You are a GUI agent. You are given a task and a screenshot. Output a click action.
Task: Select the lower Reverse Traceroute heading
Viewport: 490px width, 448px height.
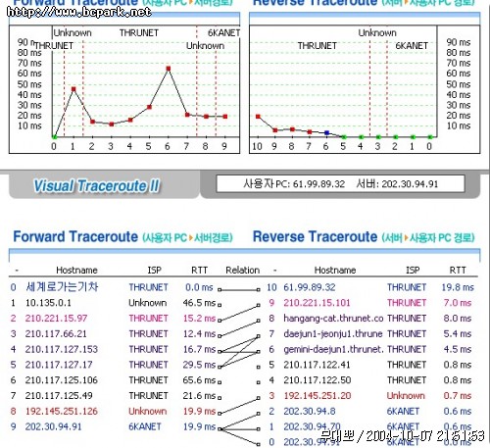pos(364,237)
